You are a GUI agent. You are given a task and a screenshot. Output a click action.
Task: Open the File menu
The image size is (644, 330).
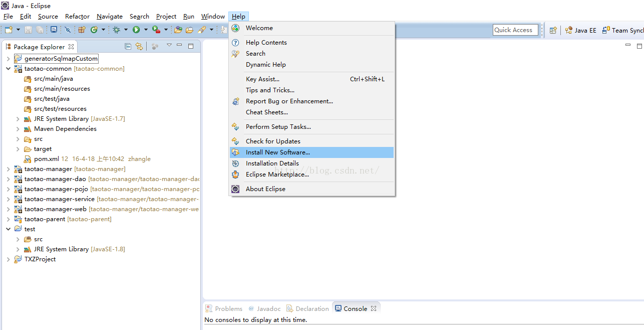[x=8, y=17]
